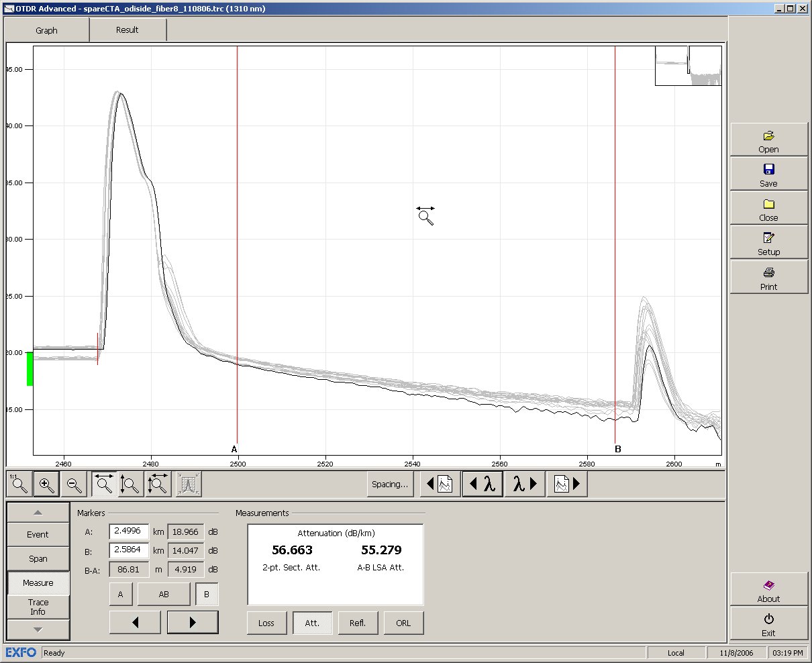812x663 pixels.
Task: Collapse side menu with up arrow
Action: click(x=38, y=512)
